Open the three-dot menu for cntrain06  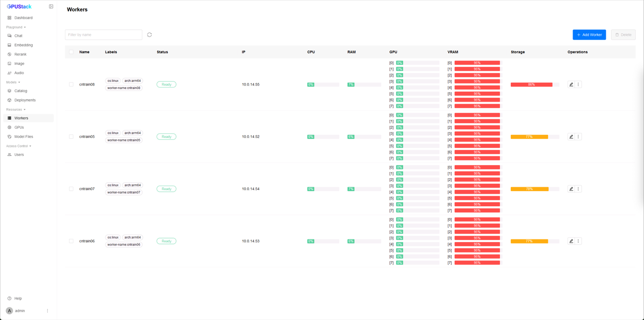[x=578, y=241]
